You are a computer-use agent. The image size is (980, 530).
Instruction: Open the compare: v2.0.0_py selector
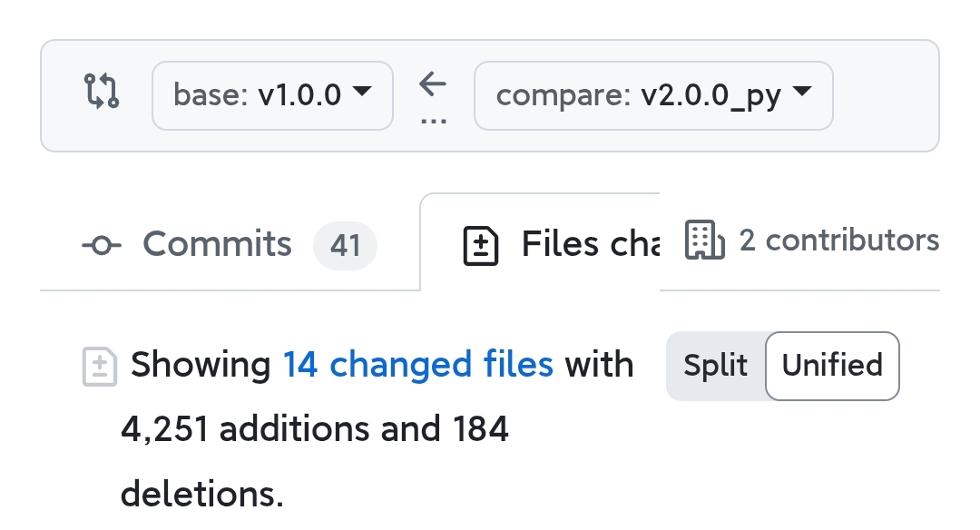click(653, 95)
